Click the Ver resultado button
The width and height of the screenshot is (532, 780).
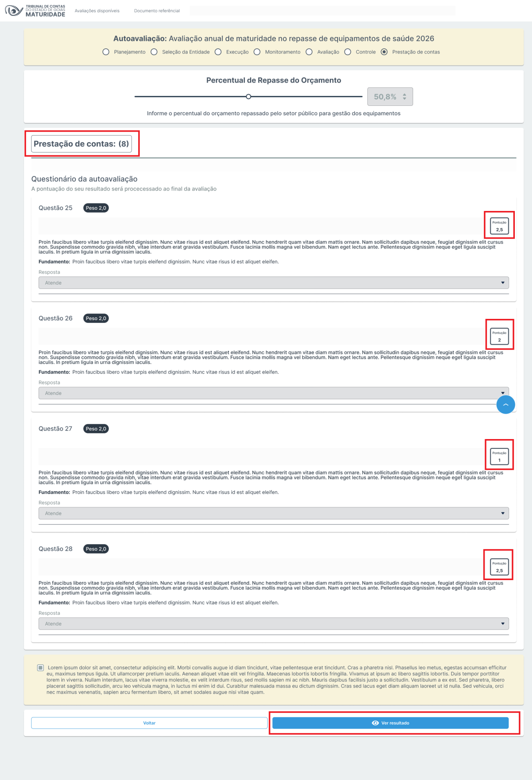point(391,723)
